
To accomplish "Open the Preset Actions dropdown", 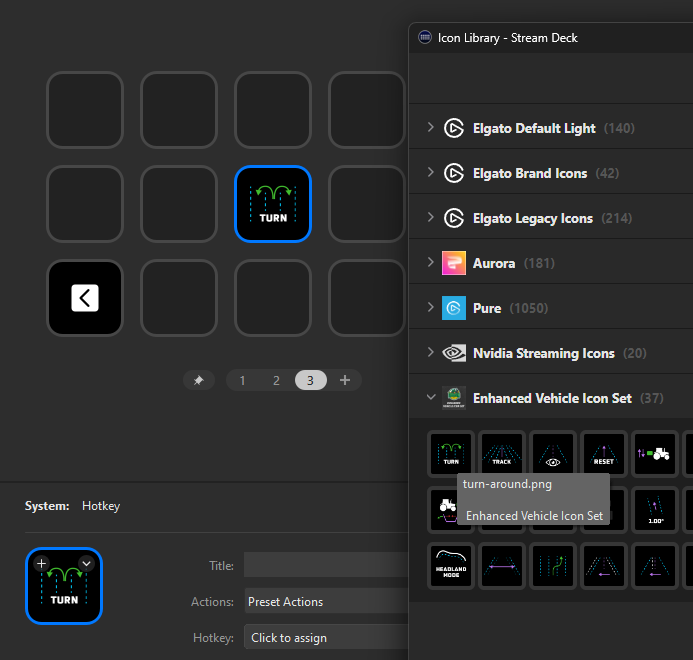I will 326,601.
